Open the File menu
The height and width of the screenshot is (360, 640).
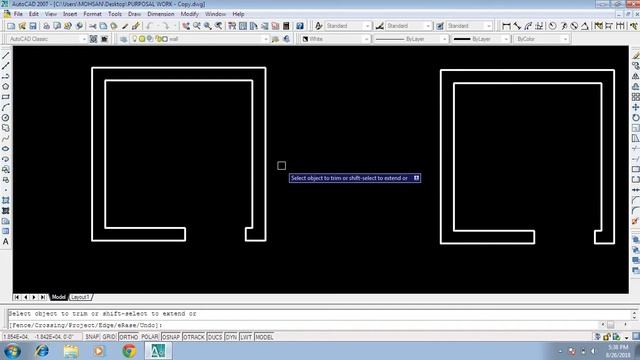(18, 14)
